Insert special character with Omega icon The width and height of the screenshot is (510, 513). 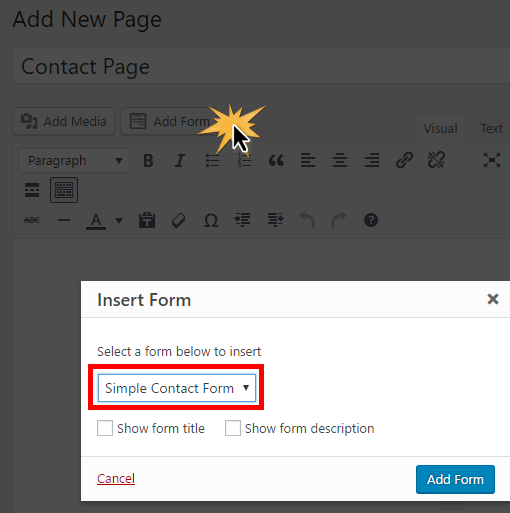211,220
